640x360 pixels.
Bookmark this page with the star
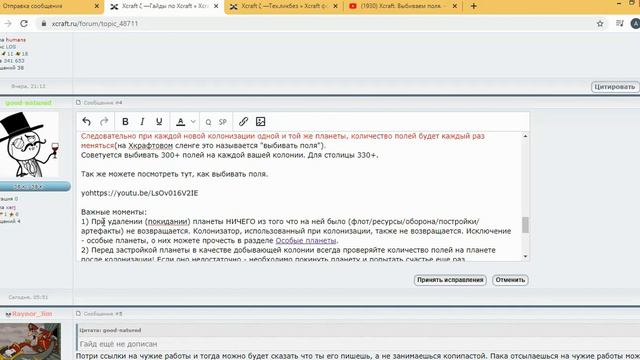pos(600,24)
